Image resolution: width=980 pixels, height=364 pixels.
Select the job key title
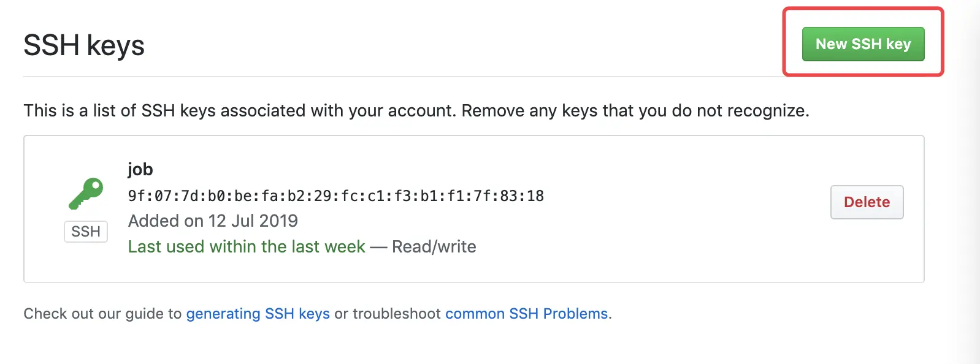(140, 169)
